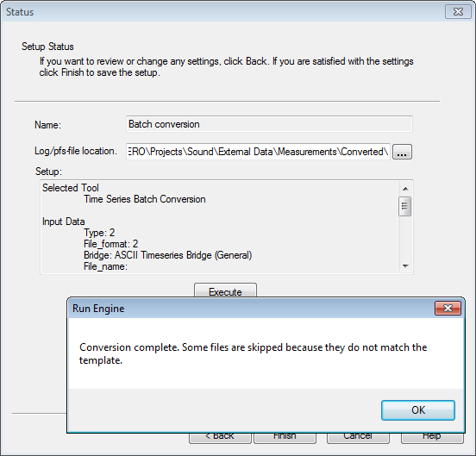This screenshot has width=476, height=456.
Task: Open the Help button in the wizard
Action: tap(432, 438)
